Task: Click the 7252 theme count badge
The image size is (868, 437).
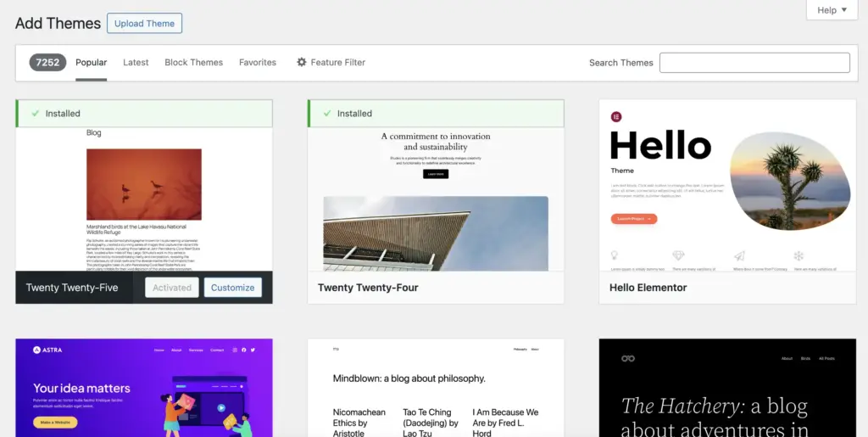Action: point(47,63)
